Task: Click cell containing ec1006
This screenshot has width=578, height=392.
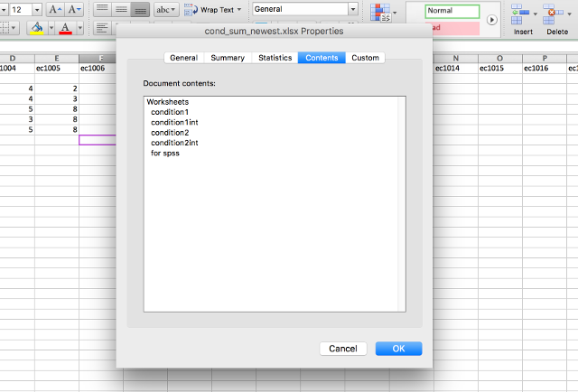Action: point(98,69)
